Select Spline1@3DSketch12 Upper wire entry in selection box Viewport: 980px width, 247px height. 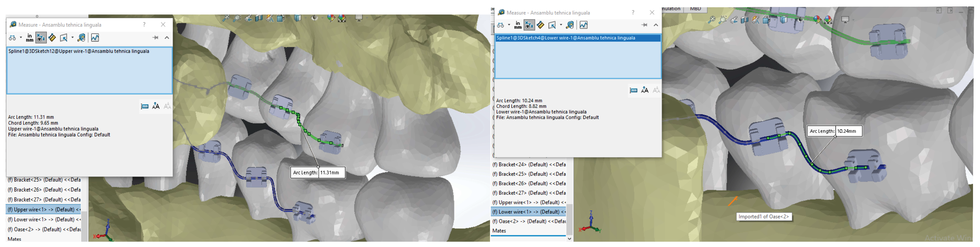tap(79, 51)
